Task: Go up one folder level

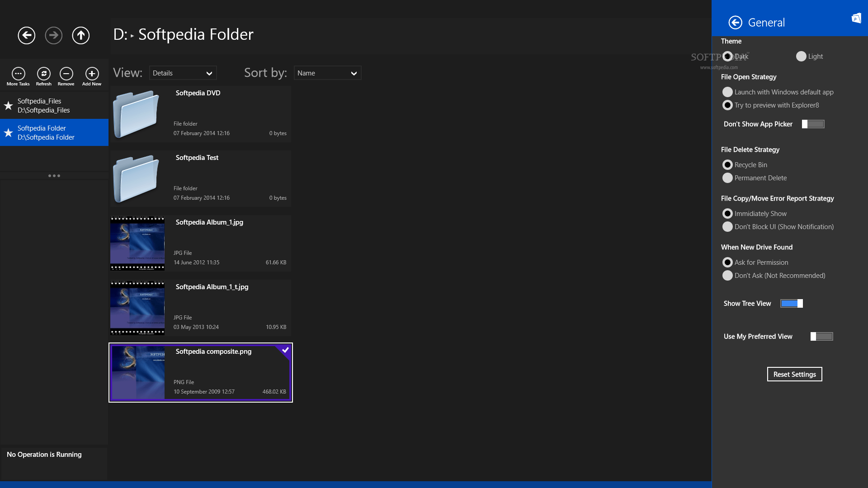Action: pos(81,35)
